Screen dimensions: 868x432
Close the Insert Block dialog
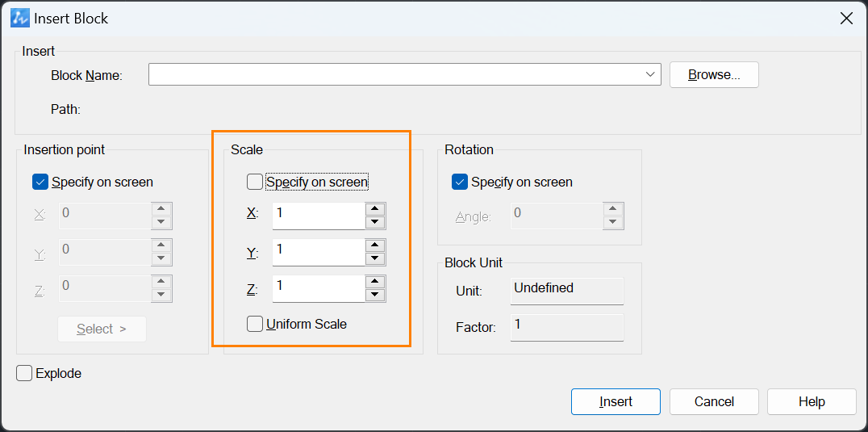pyautogui.click(x=846, y=19)
